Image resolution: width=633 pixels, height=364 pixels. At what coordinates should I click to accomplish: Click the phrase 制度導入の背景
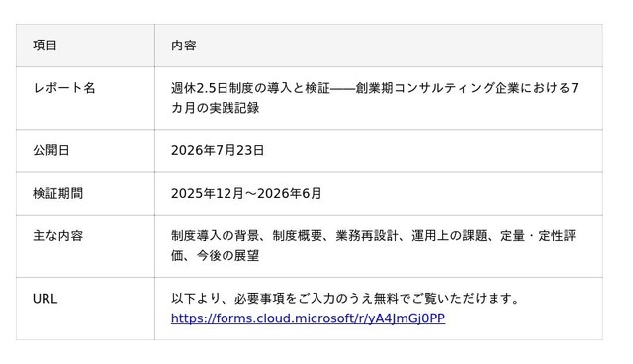216,235
